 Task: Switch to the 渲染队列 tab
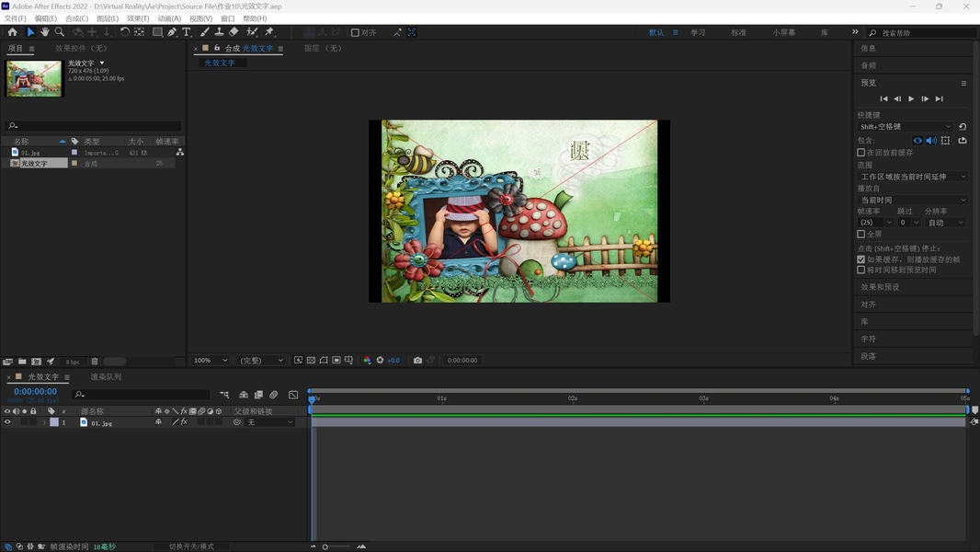tap(107, 377)
